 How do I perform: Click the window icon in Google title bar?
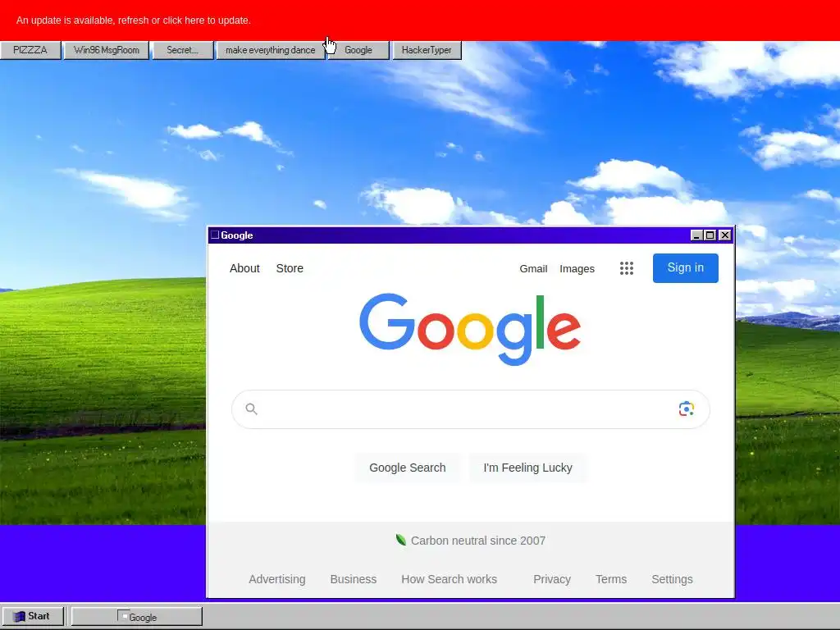point(215,235)
